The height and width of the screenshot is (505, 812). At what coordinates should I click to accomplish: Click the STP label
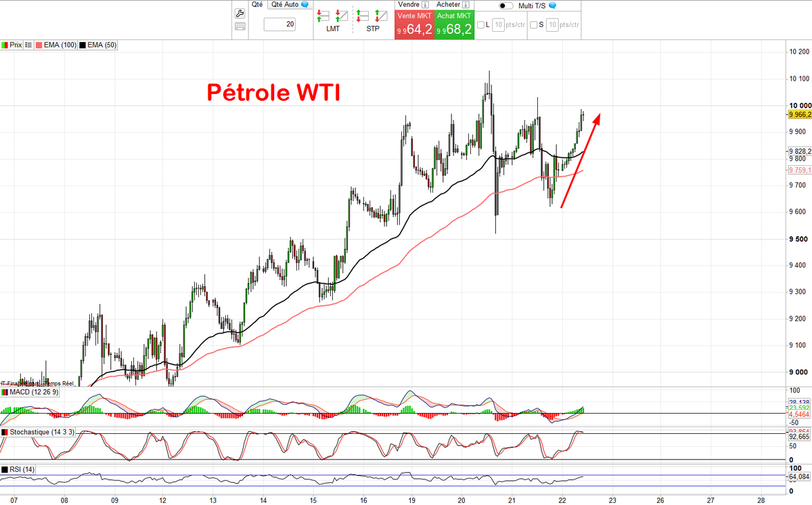[x=373, y=29]
